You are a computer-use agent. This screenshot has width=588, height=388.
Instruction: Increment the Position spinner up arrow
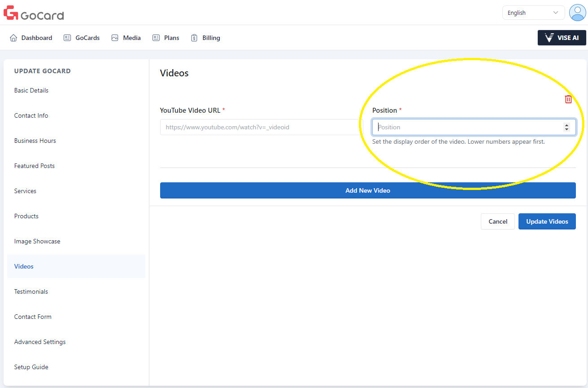(x=566, y=125)
